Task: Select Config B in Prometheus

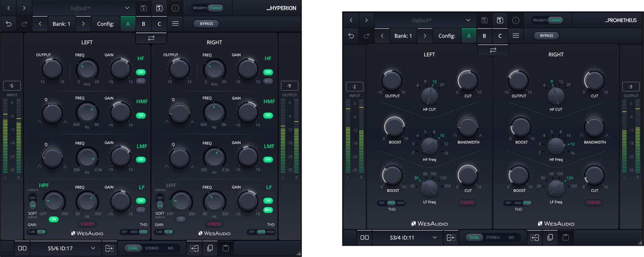Action: click(484, 36)
